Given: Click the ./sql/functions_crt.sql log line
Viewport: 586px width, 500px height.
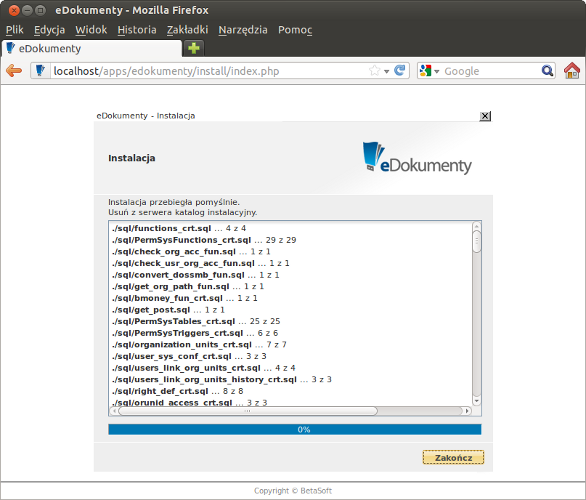Looking at the screenshot, I should (179, 228).
